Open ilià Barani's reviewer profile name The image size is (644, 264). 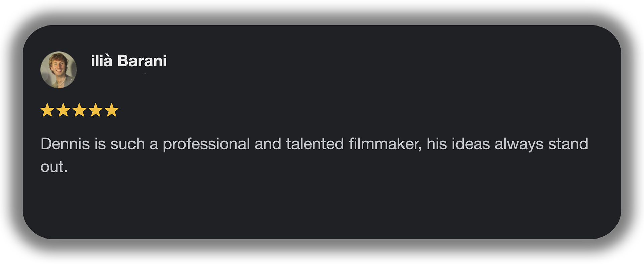[x=129, y=61]
